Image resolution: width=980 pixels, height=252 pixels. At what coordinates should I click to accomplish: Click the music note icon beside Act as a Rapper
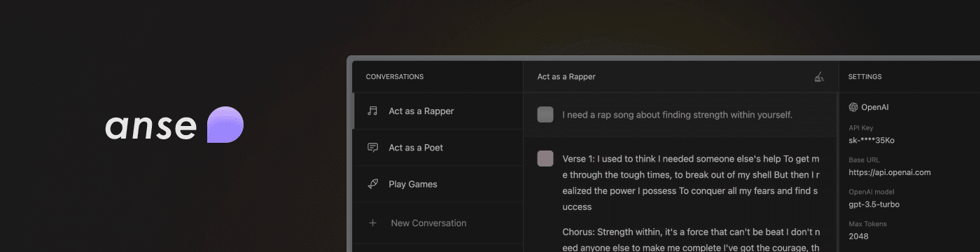pos(372,111)
